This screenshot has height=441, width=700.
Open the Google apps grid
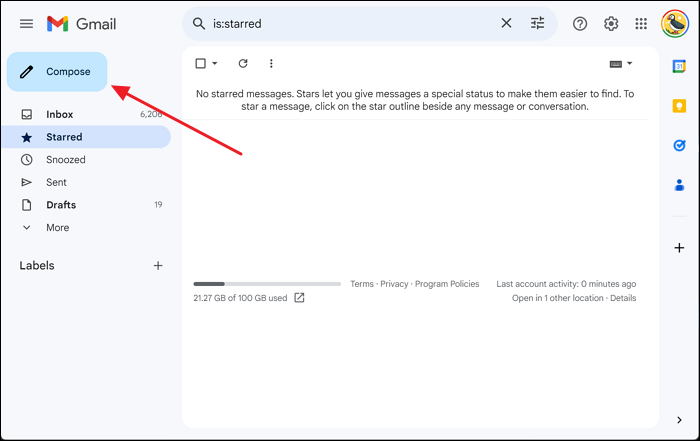click(x=641, y=24)
